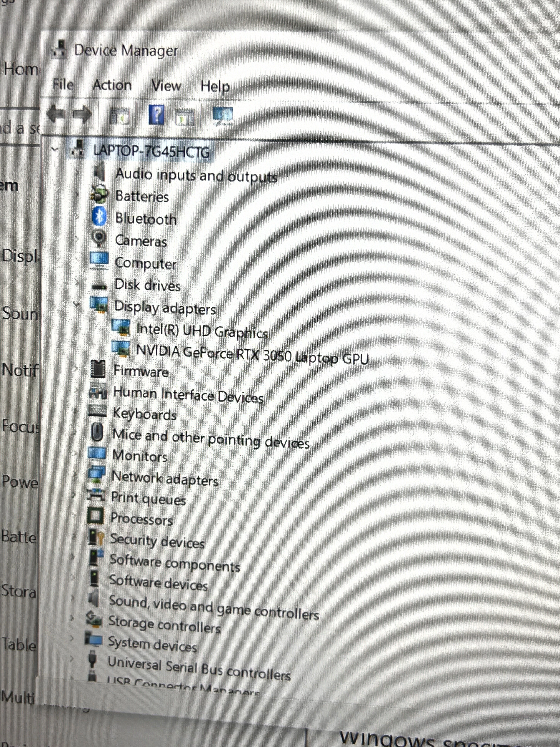This screenshot has width=560, height=747.
Task: Click the Back arrow toolbar icon
Action: 55,113
